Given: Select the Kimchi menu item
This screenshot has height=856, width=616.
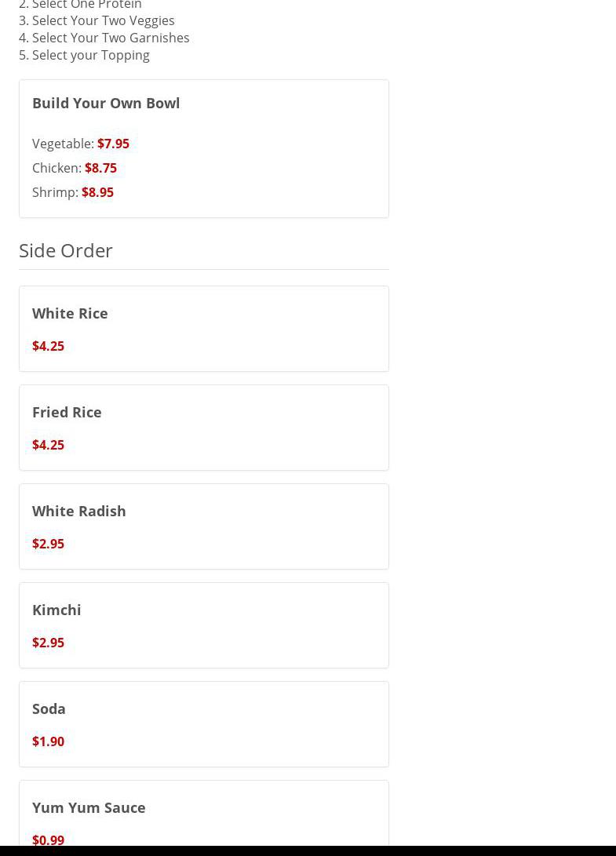Looking at the screenshot, I should 56,610.
